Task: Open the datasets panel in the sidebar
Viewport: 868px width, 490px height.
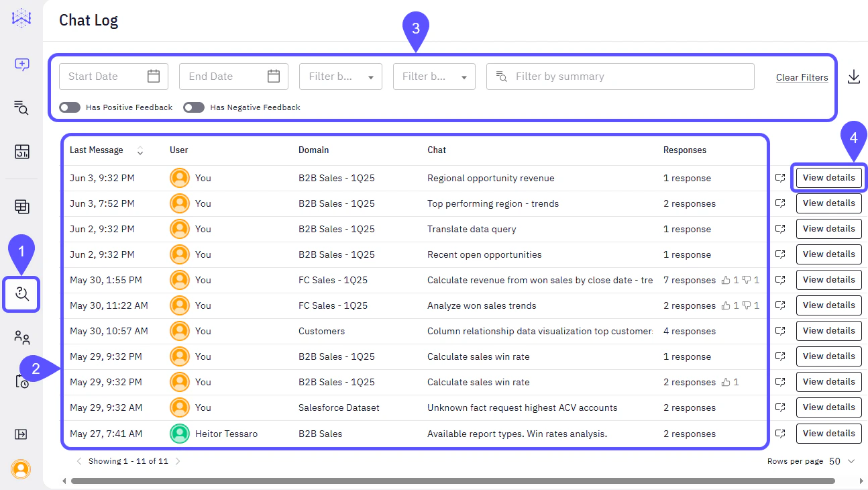Action: pyautogui.click(x=21, y=207)
